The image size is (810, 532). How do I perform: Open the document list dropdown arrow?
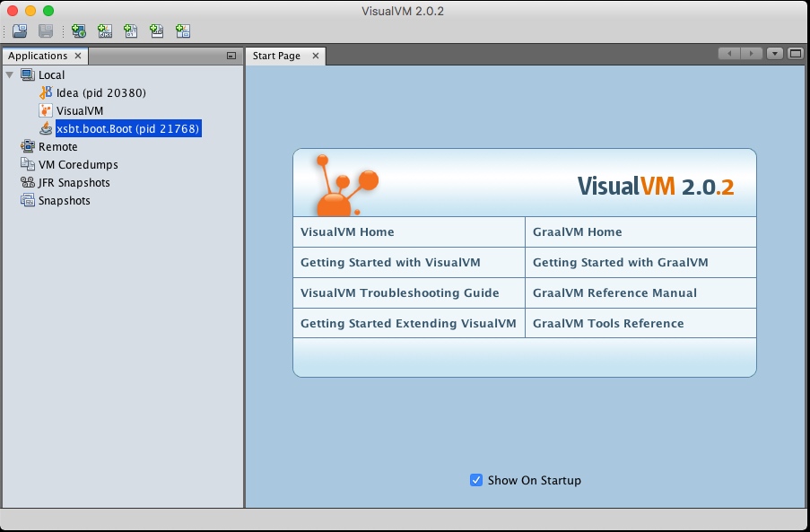pos(775,53)
